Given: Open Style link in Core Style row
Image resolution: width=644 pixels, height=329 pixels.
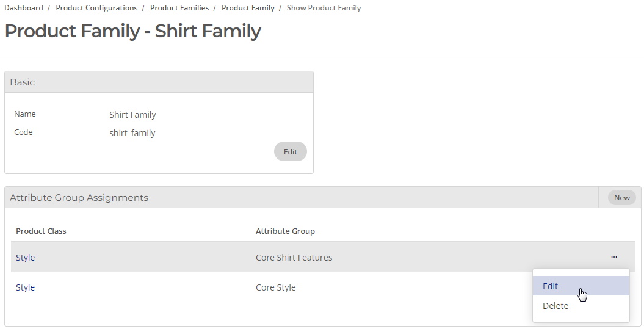Looking at the screenshot, I should click(x=26, y=287).
